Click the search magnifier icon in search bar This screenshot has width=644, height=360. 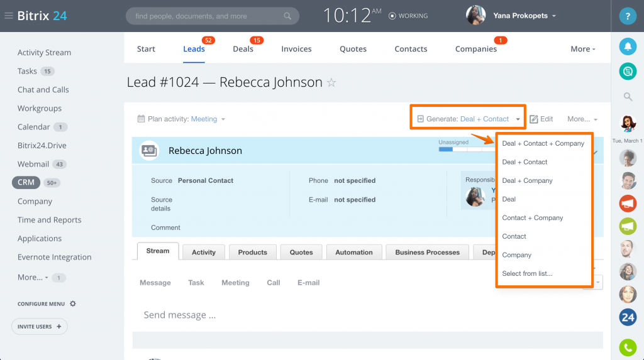coord(287,16)
